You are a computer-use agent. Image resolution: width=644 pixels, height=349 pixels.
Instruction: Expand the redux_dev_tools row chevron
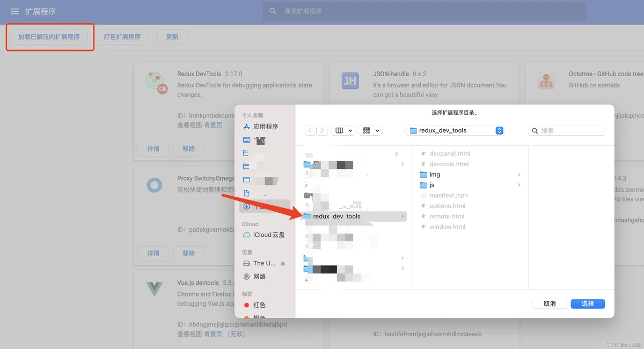click(x=402, y=216)
